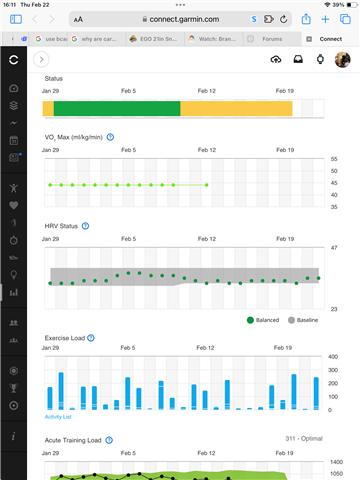Open the Safari extensions puzzle icon

coord(269,19)
